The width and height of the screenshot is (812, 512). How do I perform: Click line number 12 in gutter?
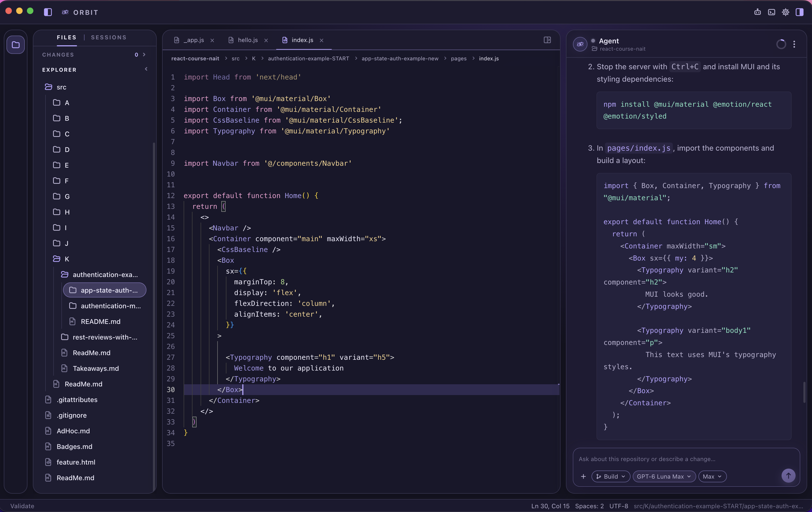coord(171,196)
